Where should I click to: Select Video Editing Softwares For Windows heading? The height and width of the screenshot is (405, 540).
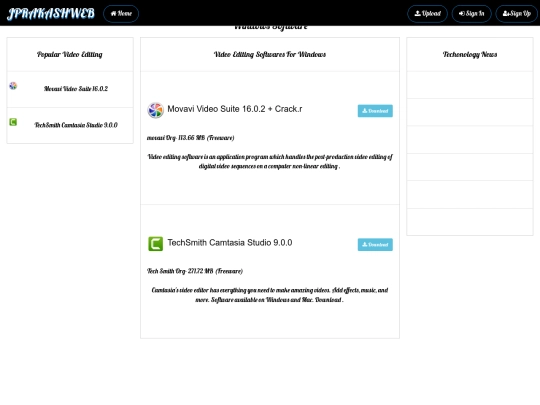[x=270, y=54]
